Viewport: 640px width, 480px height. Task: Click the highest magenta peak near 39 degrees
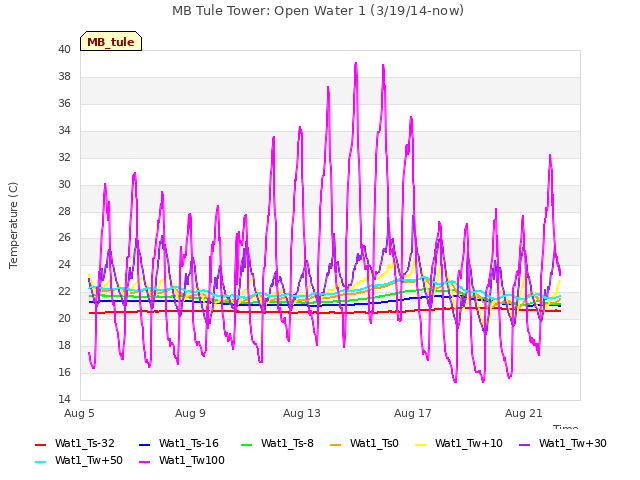click(x=356, y=64)
